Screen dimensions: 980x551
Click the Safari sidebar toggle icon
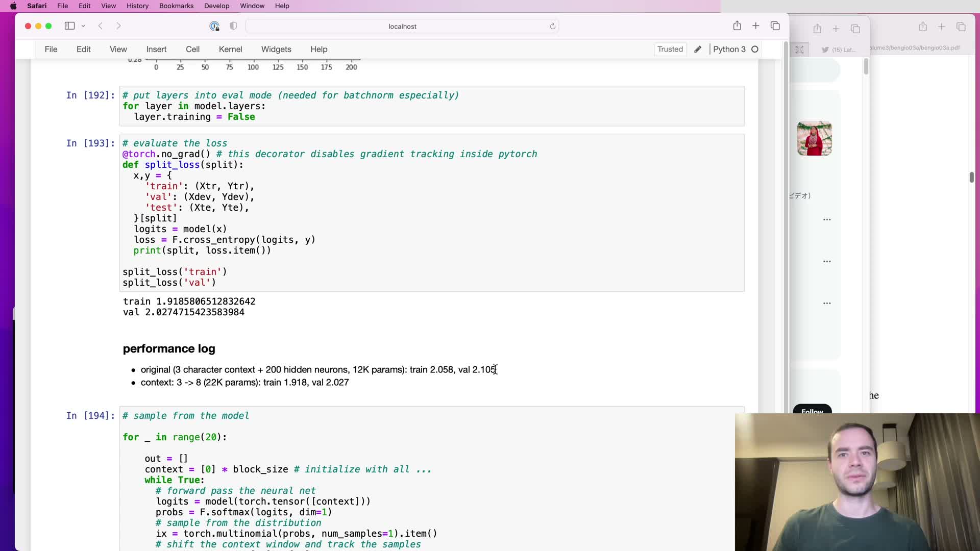point(69,26)
